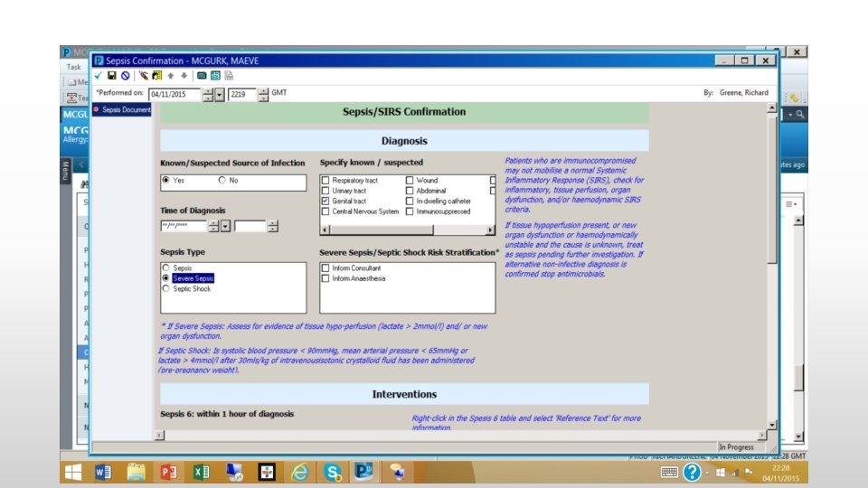
Task: Open the chat bubbles taskbar icon
Action: click(x=398, y=472)
